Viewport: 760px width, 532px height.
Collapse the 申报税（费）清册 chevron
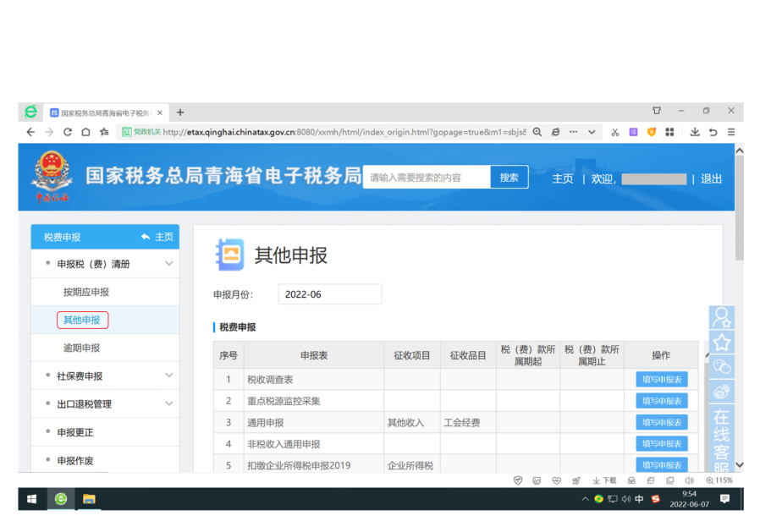point(168,264)
